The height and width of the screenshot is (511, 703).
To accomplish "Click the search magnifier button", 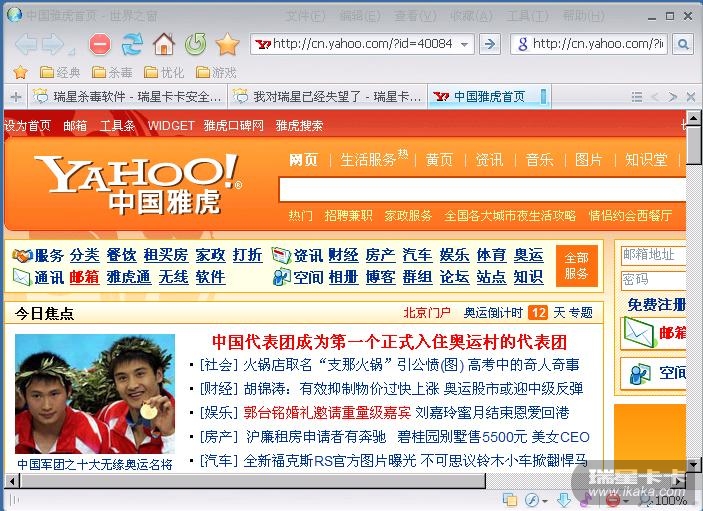I will (x=683, y=44).
